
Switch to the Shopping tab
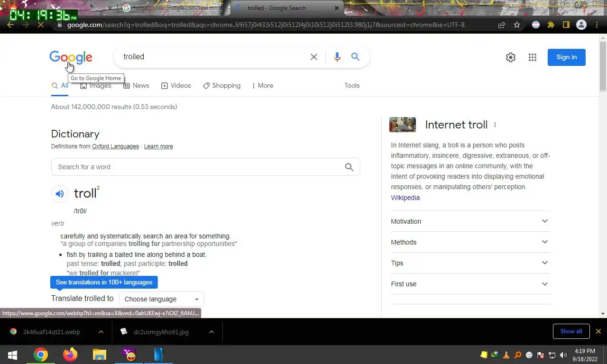point(222,86)
